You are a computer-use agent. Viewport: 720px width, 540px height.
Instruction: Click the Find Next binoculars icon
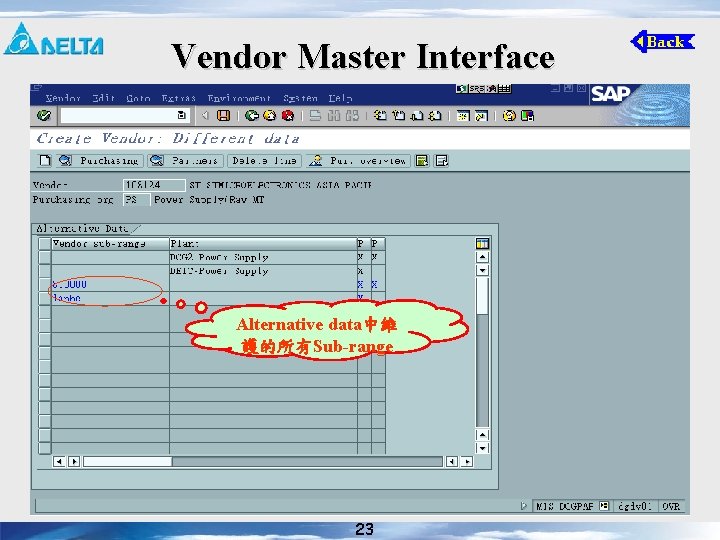tap(352, 116)
